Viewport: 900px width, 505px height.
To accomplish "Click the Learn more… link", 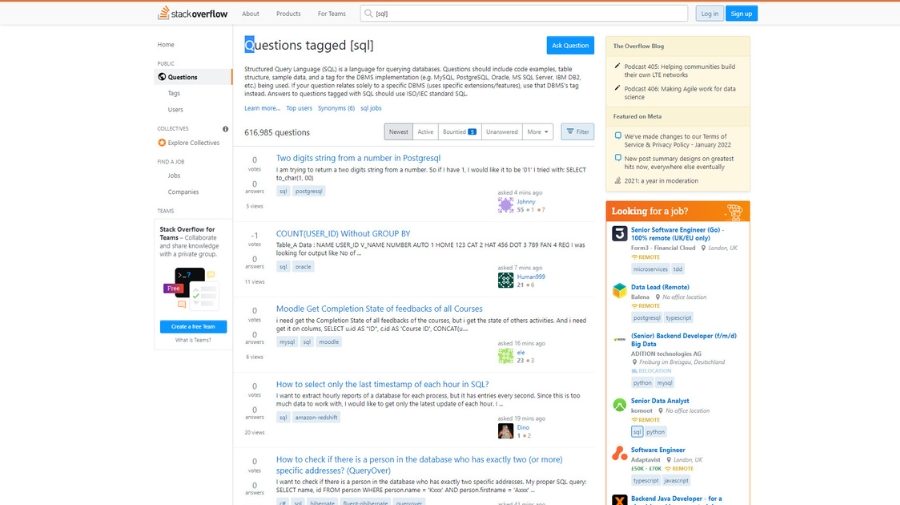I will tap(262, 108).
